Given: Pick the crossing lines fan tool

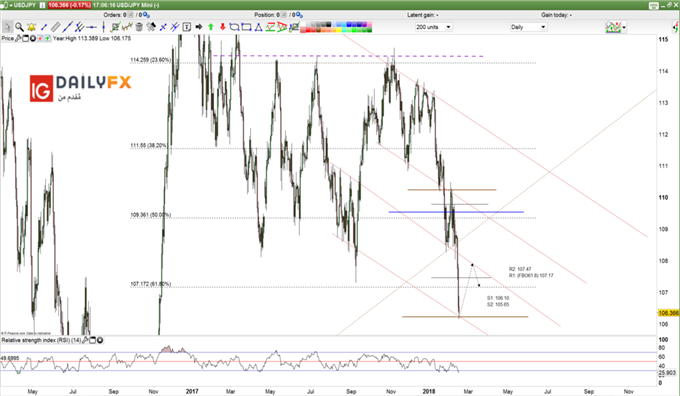Looking at the screenshot, I should click(x=163, y=27).
